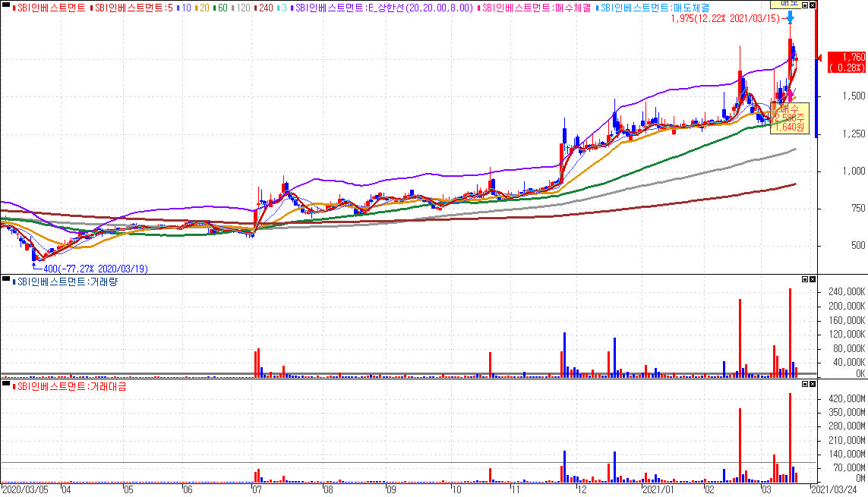The height and width of the screenshot is (497, 868).
Task: Close the price chart pane
Action: pos(813,5)
